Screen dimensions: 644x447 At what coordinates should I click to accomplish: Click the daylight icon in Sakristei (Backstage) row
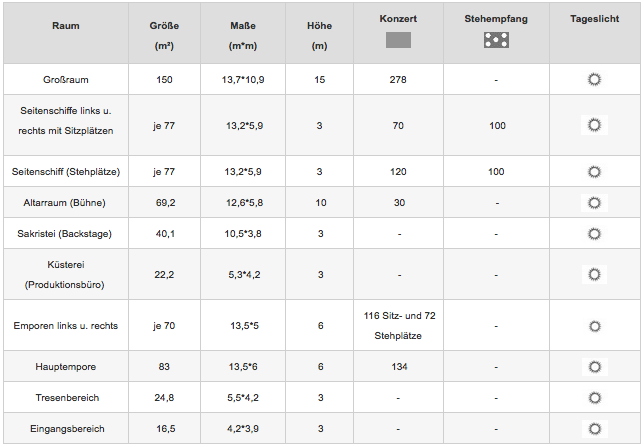click(594, 234)
